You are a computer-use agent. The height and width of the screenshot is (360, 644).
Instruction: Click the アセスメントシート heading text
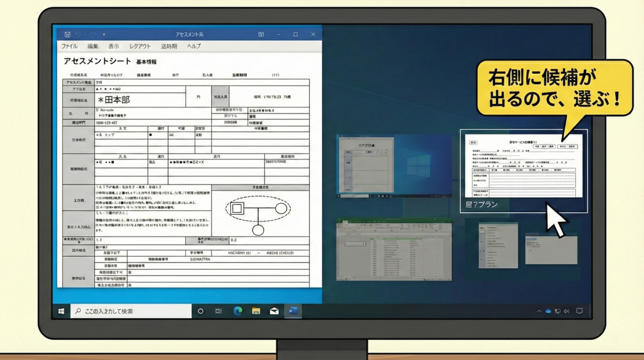point(97,61)
